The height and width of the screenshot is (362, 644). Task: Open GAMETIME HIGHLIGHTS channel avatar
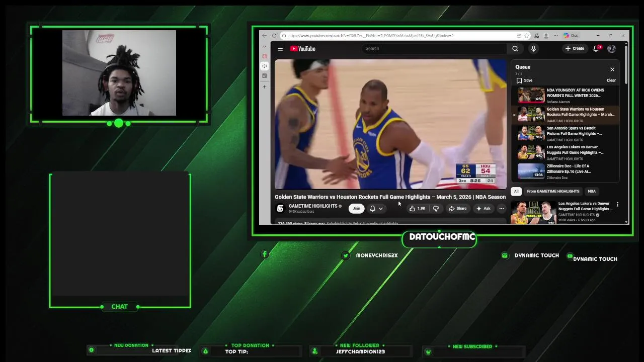pos(280,208)
